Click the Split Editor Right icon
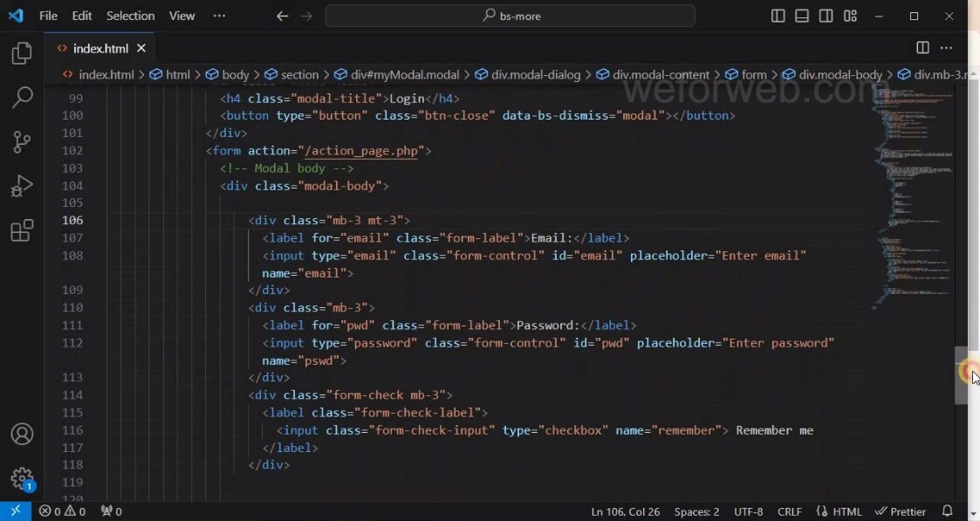Screen dimensions: 980x521 922,48
